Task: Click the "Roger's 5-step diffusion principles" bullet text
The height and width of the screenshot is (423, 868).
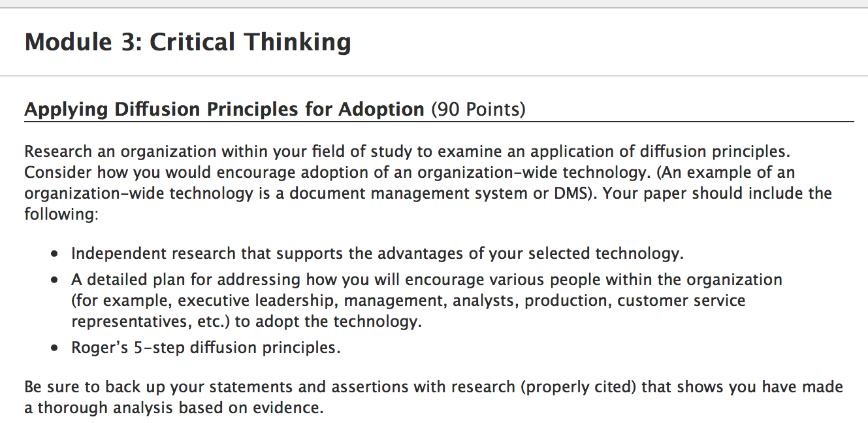Action: coord(206,348)
